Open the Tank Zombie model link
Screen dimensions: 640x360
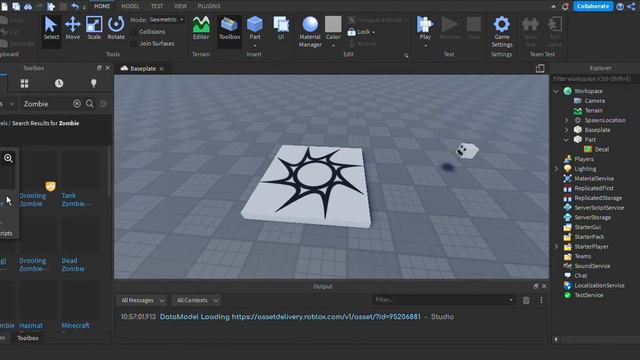pyautogui.click(x=76, y=200)
